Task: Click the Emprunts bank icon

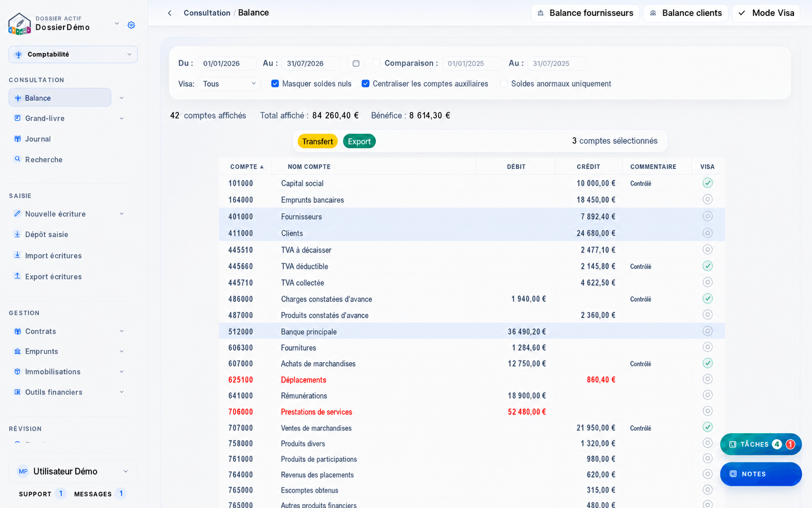Action: (17, 351)
